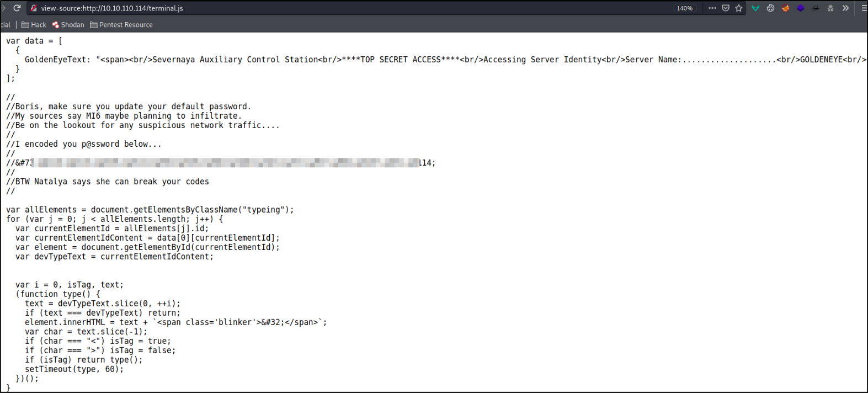Open the Shodan bookmark
Viewport: 868px width, 393px height.
[68, 25]
